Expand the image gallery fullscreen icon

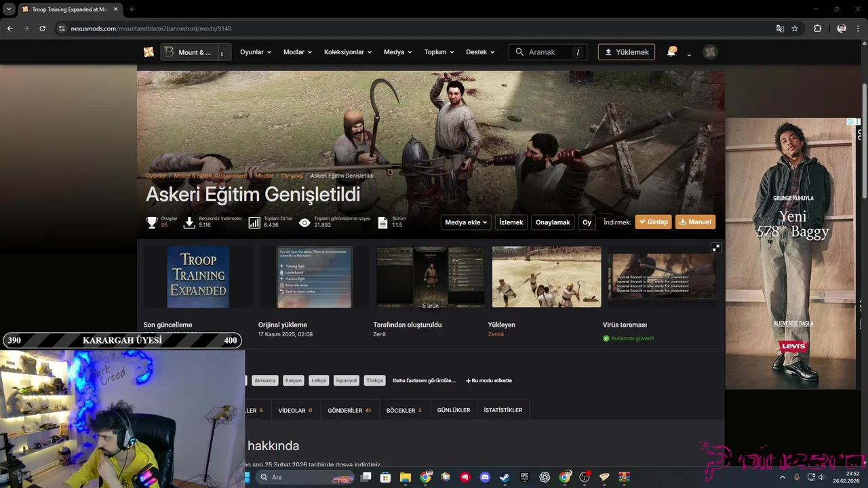point(715,248)
